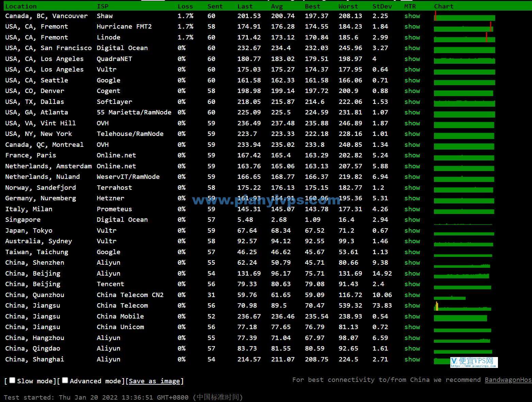Select the 539.32 worst latency value
Image resolution: width=532 pixels, height=402 pixels.
(x=350, y=306)
